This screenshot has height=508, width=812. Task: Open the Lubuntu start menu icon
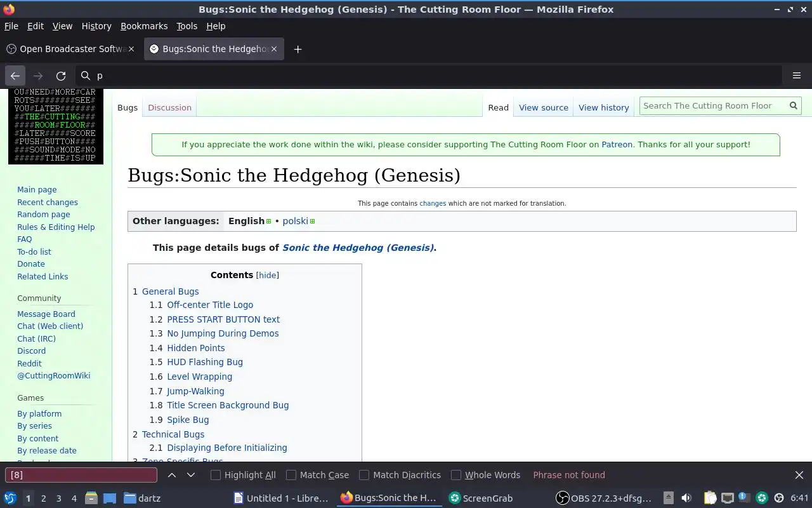(x=10, y=498)
